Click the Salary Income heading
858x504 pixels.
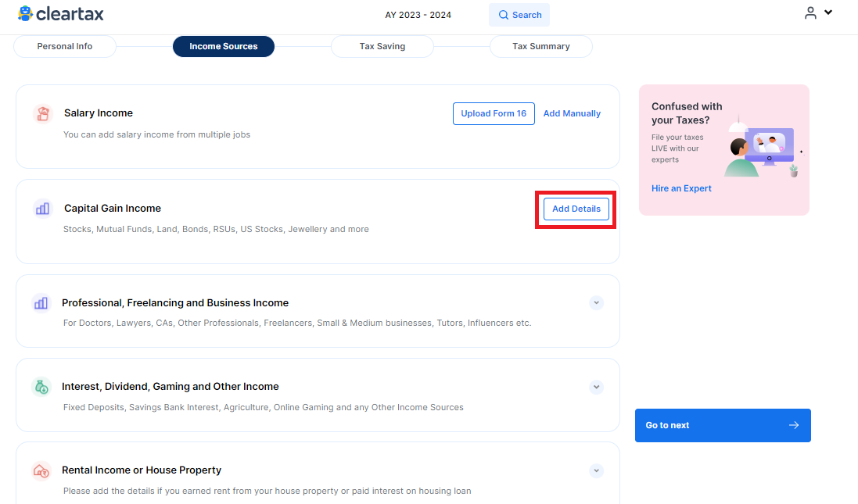point(99,113)
